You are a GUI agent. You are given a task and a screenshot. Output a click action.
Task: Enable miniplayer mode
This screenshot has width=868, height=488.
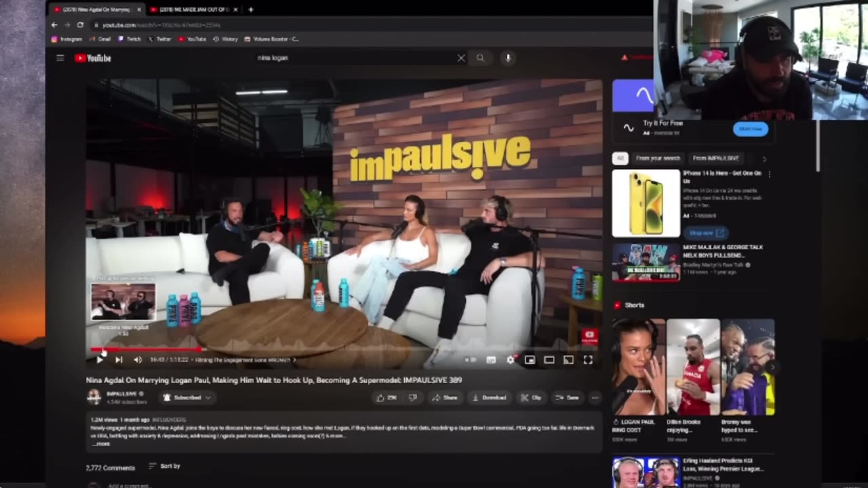[x=530, y=360]
